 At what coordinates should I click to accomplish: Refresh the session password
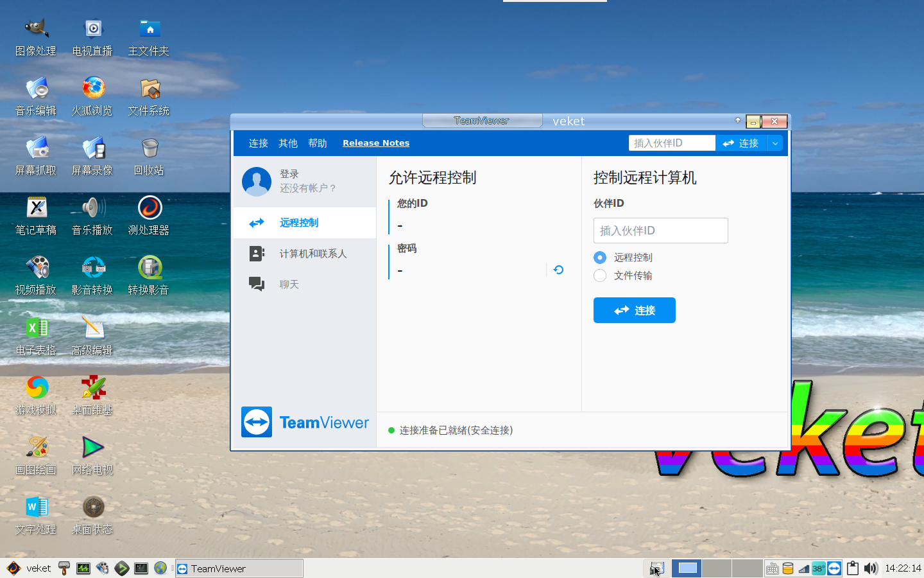click(558, 270)
